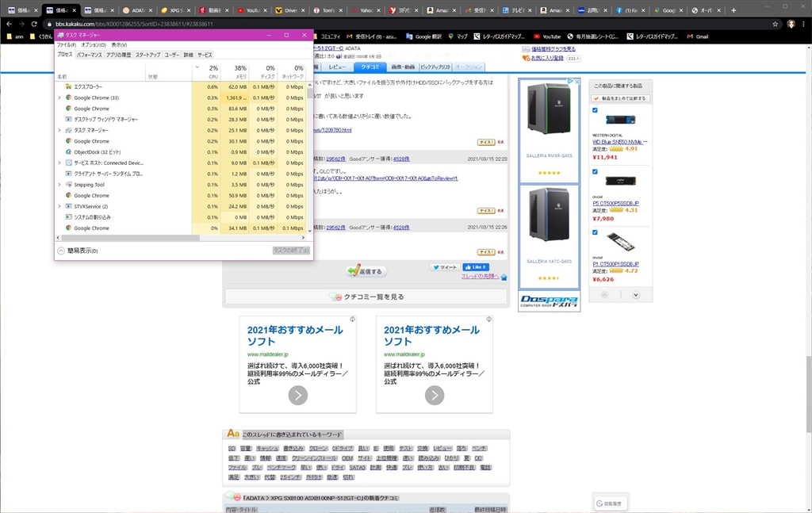812x513 pixels.
Task: Select クライアント サーバー ランタイム process
Action: coord(181,174)
